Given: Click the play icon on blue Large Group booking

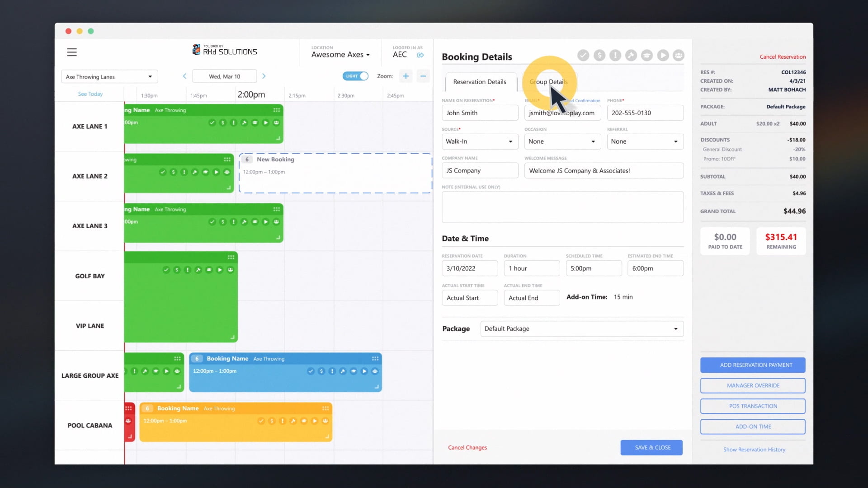Looking at the screenshot, I should point(364,371).
